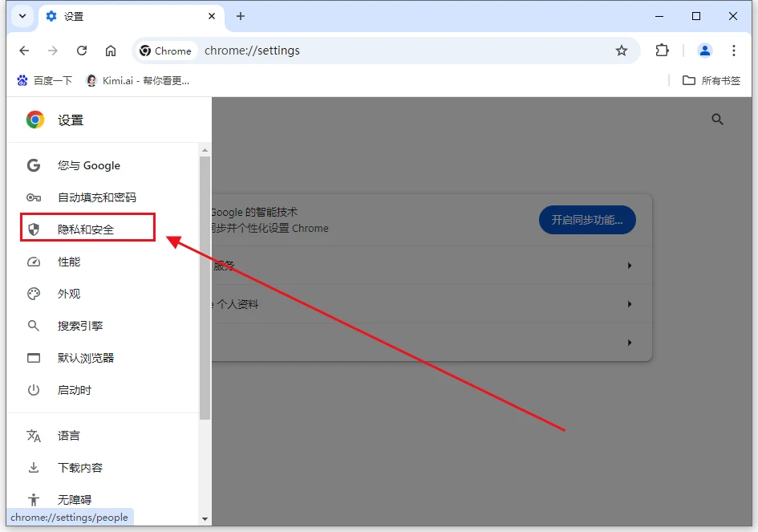
Task: Click the magnifier icon for 搜索引擎
Action: pos(34,326)
